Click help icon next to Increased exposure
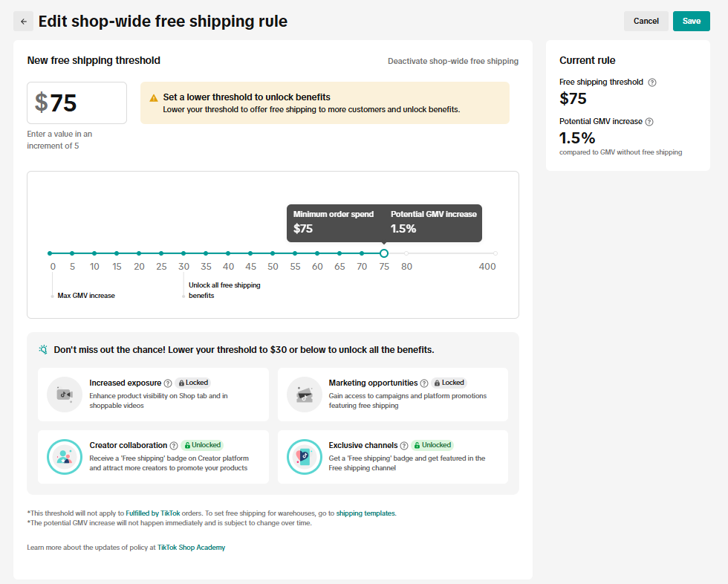Screen dimensions: 728x584 168,383
